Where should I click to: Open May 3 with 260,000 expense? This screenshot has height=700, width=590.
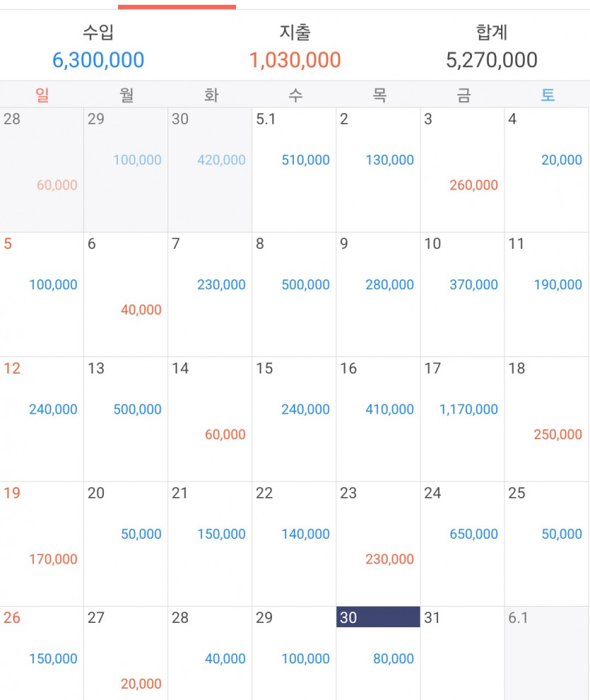[x=462, y=170]
